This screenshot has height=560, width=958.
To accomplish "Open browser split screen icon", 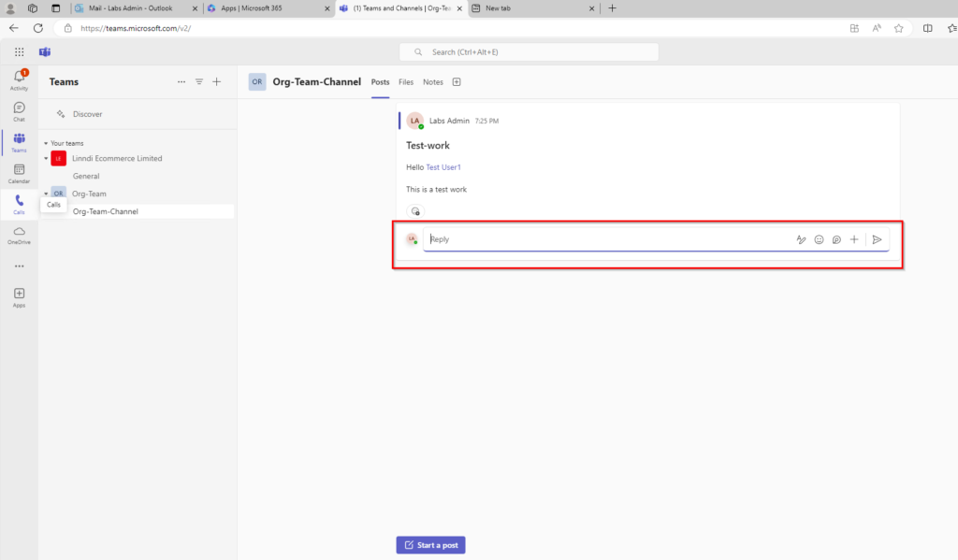I will tap(927, 28).
